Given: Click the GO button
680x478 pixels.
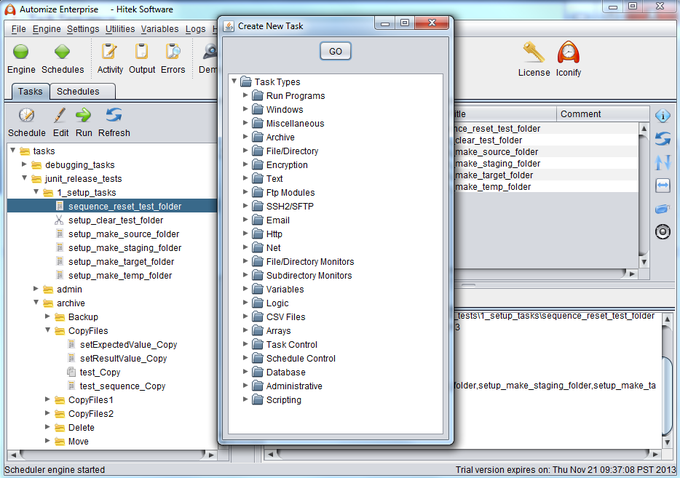Looking at the screenshot, I should (x=335, y=51).
